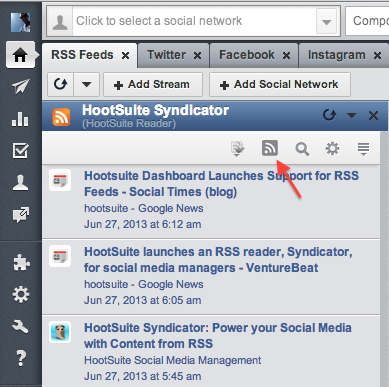Image resolution: width=389 pixels, height=387 pixels.
Task: Open HootSuite Syndicator: Power your Social Media article
Action: tap(218, 336)
